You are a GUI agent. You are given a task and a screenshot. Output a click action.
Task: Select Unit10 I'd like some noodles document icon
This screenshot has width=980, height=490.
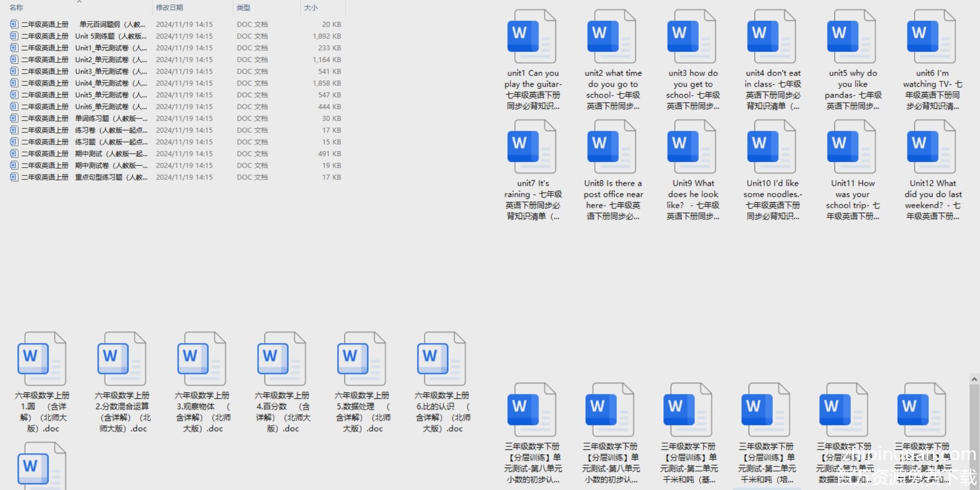771,148
